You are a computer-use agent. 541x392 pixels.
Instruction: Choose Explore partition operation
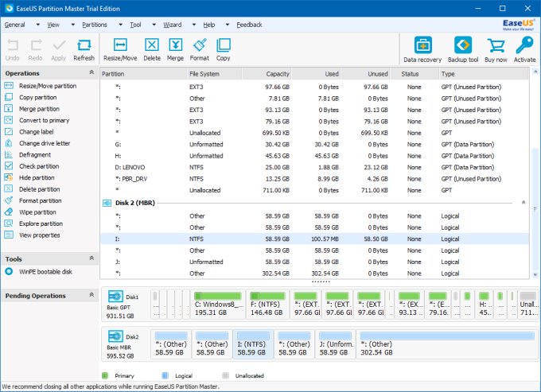(33, 223)
